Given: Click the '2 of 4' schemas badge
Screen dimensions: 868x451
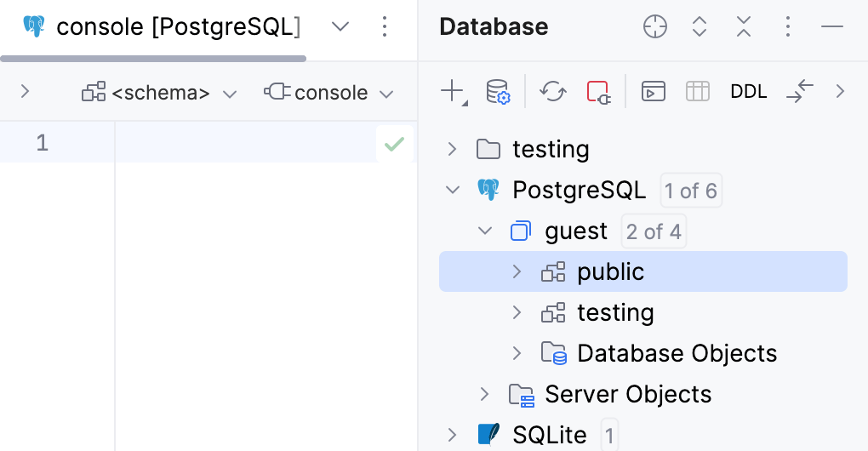Looking at the screenshot, I should 654,231.
